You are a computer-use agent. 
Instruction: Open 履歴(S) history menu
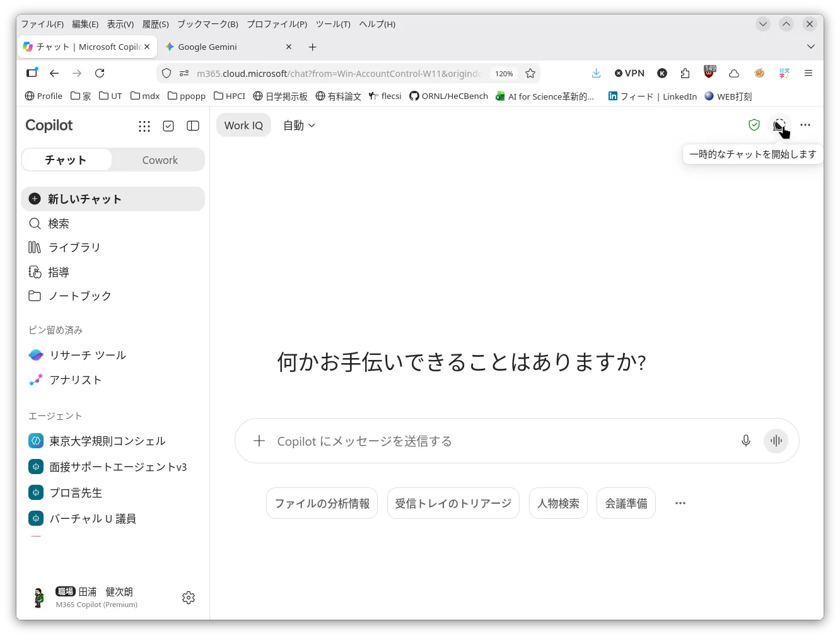[x=155, y=24]
